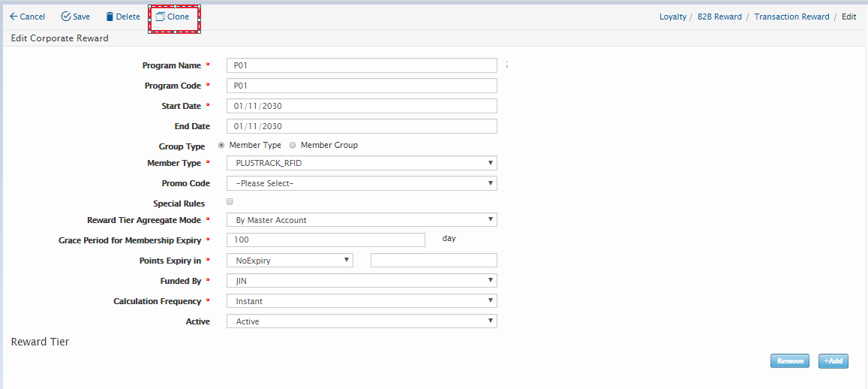Image resolution: width=868 pixels, height=389 pixels.
Task: Enable the Special Rules checkbox
Action: tap(230, 202)
